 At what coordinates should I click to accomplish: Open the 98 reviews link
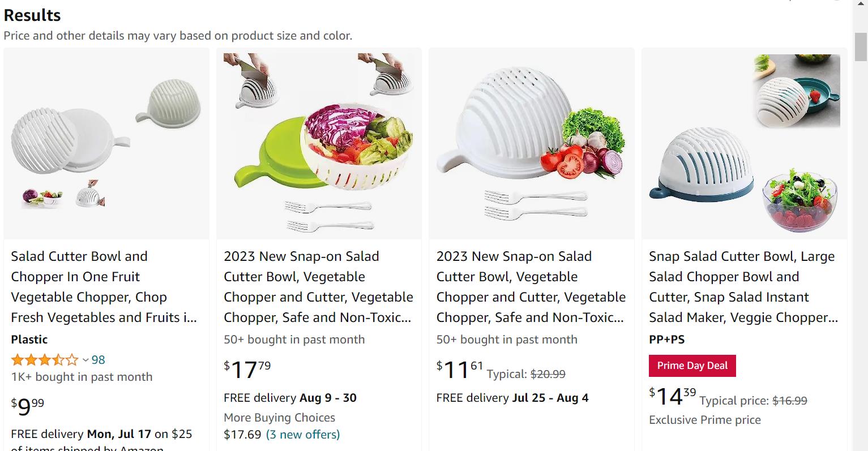click(x=98, y=360)
